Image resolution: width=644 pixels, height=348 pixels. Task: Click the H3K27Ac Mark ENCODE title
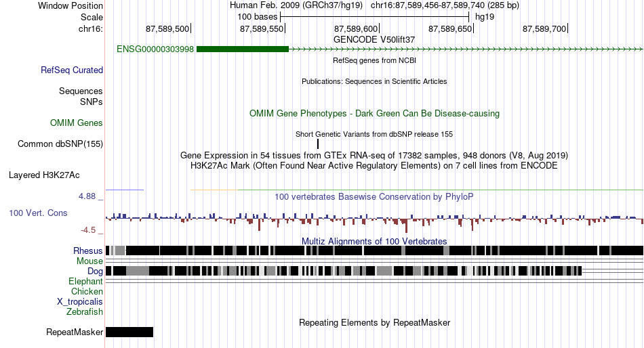point(374,166)
